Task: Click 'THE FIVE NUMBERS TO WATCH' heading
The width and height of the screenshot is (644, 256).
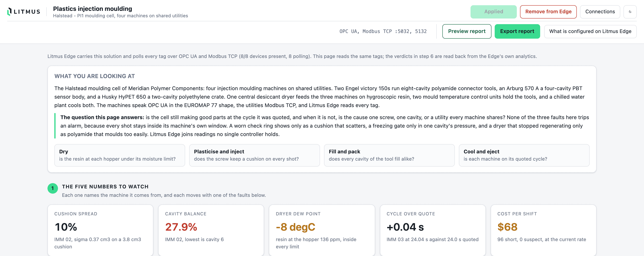Action: 105,187
